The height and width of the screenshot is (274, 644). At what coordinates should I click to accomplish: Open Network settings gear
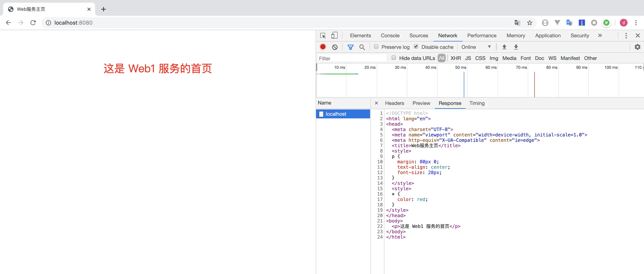637,47
